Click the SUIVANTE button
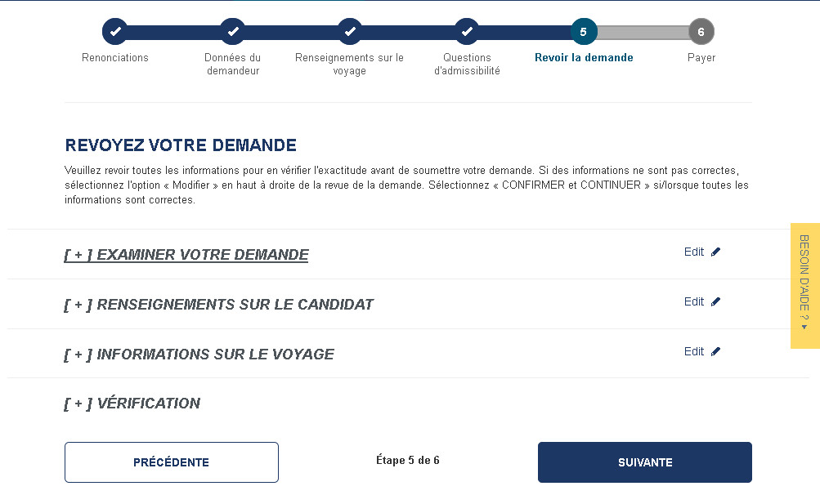This screenshot has width=820, height=504. pos(644,462)
